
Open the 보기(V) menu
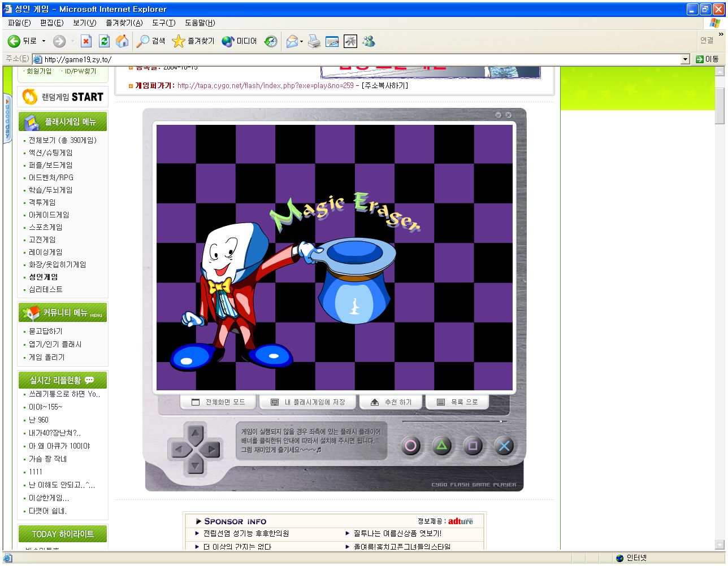(x=84, y=23)
